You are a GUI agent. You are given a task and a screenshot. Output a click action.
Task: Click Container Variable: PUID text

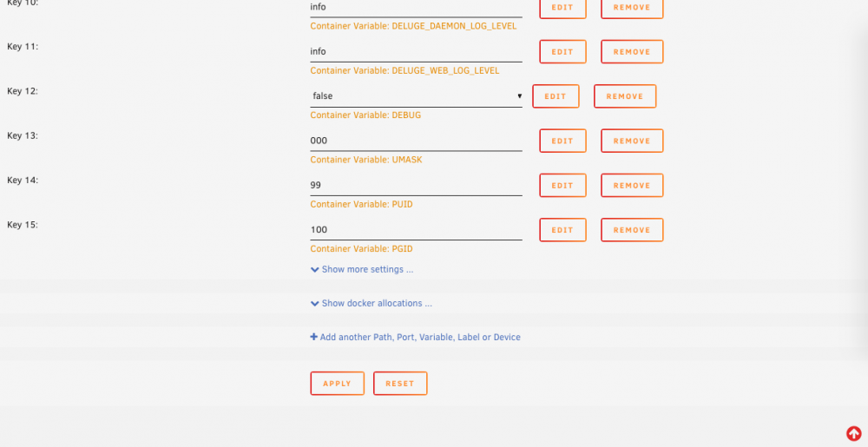click(361, 204)
